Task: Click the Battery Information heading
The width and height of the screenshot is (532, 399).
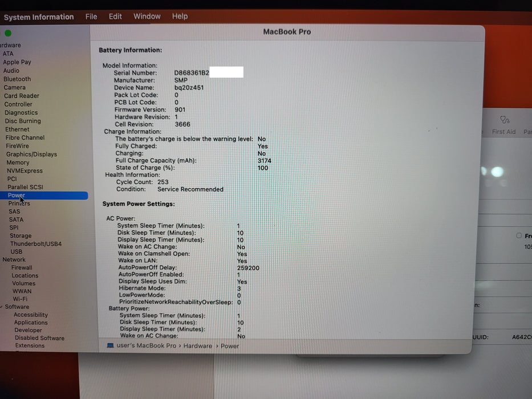Action: 130,50
